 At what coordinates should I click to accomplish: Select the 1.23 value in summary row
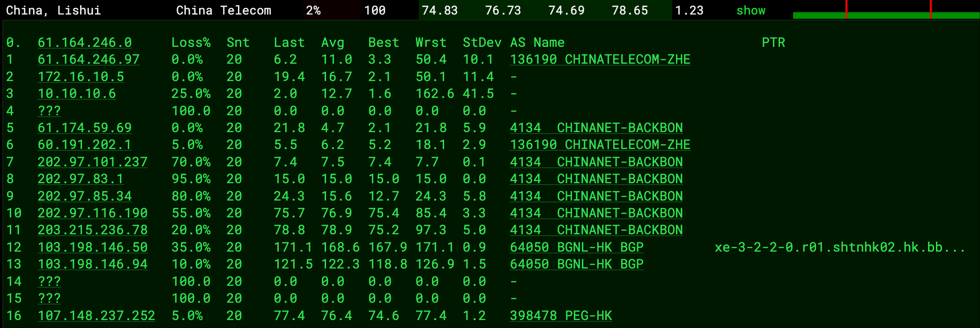[x=689, y=10]
